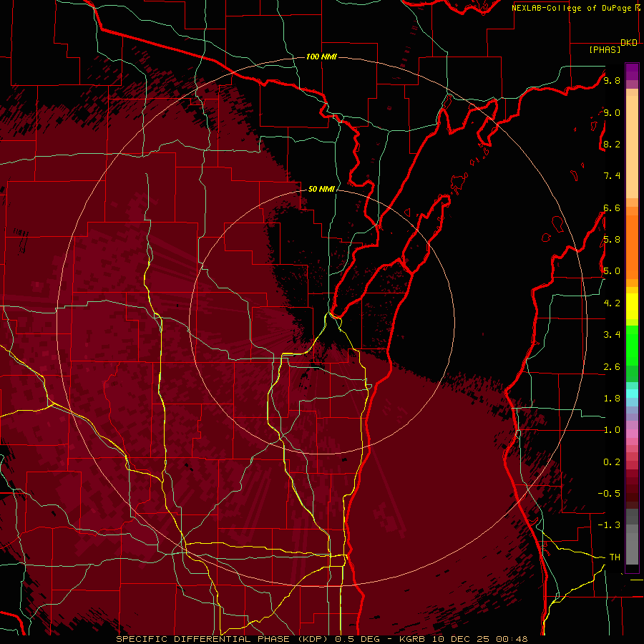This screenshot has height=644, width=644.
Task: Click the 2.6 value on the color scale
Action: click(x=612, y=367)
